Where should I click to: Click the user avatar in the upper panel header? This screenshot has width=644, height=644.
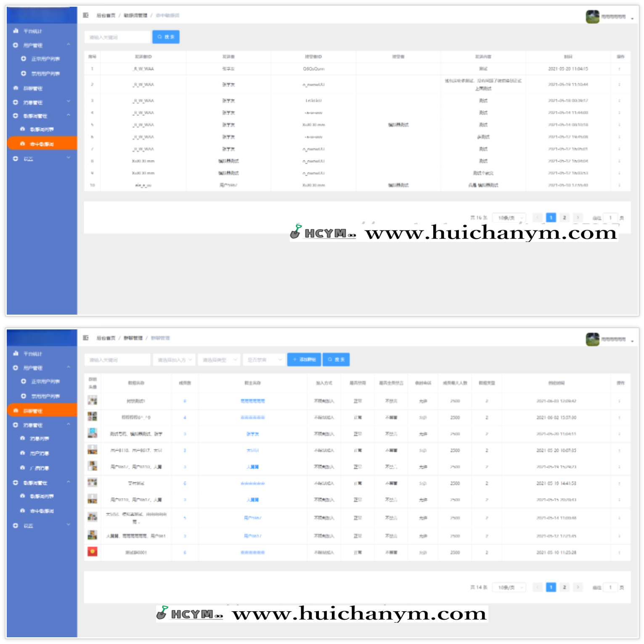coord(592,17)
